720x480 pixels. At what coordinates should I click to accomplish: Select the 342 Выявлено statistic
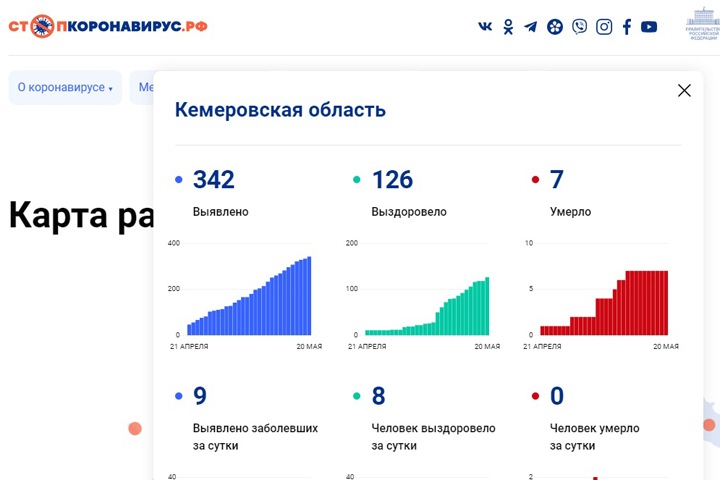tap(213, 180)
